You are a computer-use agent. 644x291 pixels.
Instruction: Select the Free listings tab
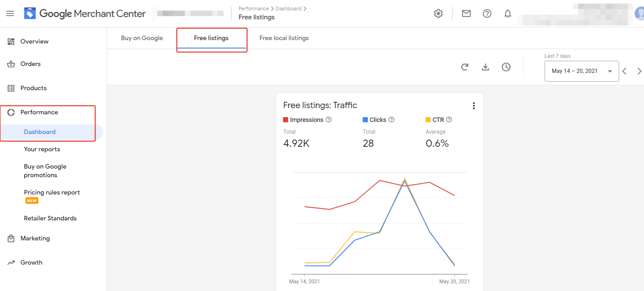(211, 38)
